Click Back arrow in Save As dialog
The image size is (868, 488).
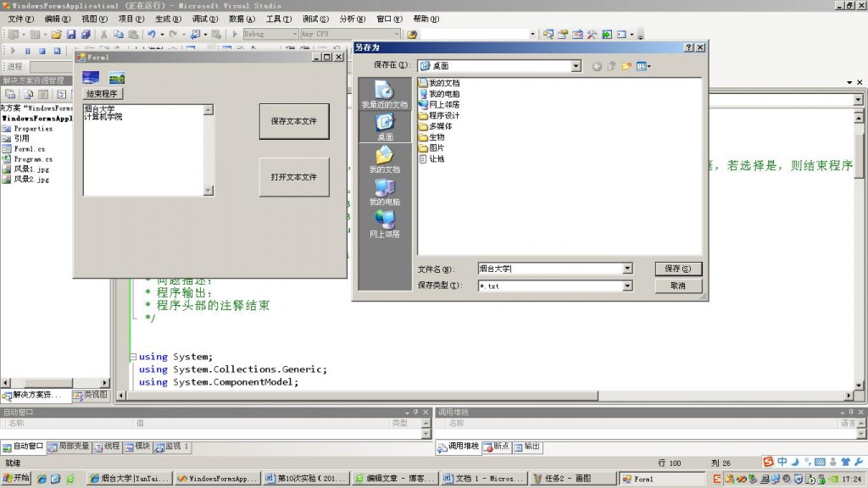pyautogui.click(x=597, y=66)
